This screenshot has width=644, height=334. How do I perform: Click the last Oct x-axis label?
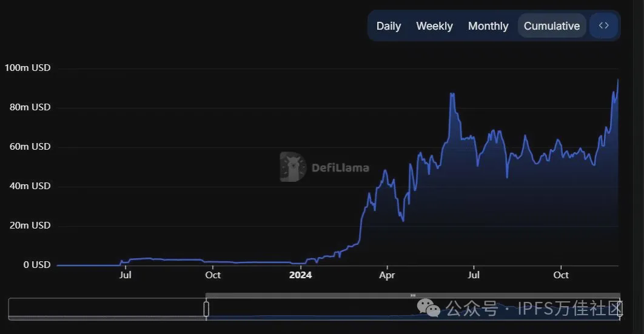coord(561,275)
